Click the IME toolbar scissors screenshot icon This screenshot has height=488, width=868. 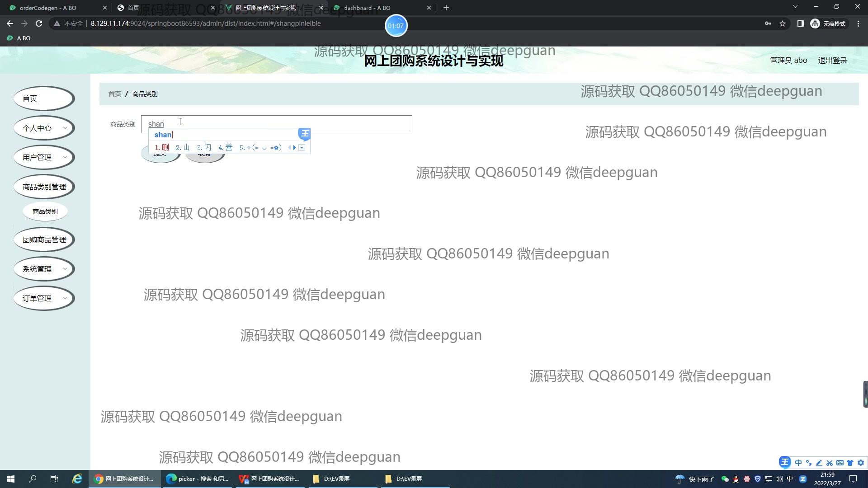(x=829, y=463)
